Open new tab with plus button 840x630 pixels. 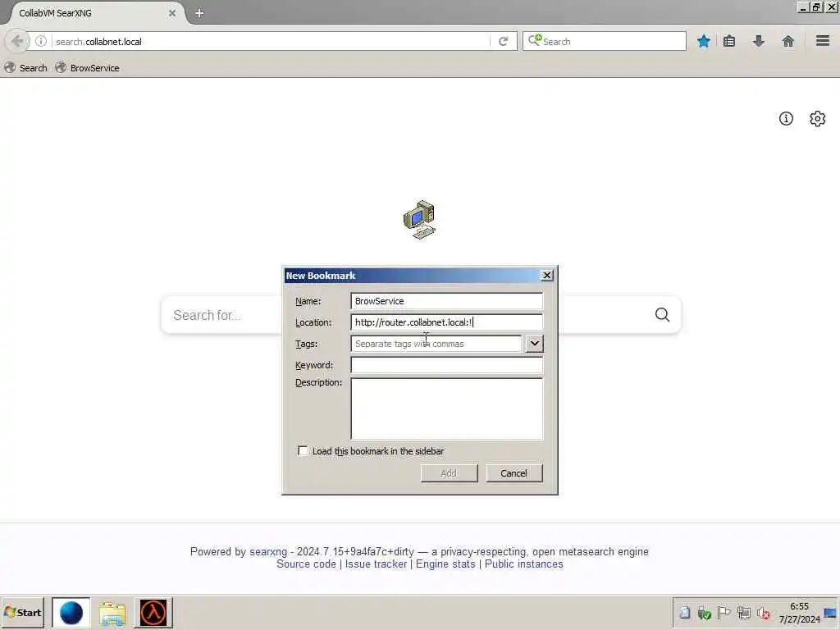199,13
